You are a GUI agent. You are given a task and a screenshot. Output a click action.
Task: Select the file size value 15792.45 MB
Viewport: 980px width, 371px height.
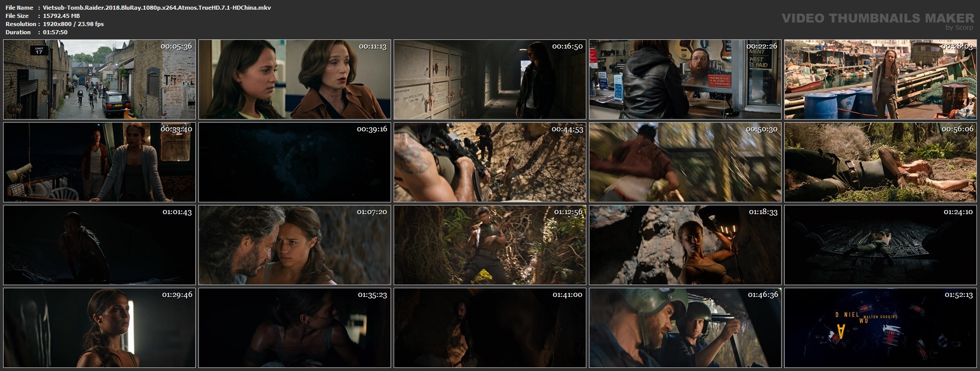click(61, 16)
